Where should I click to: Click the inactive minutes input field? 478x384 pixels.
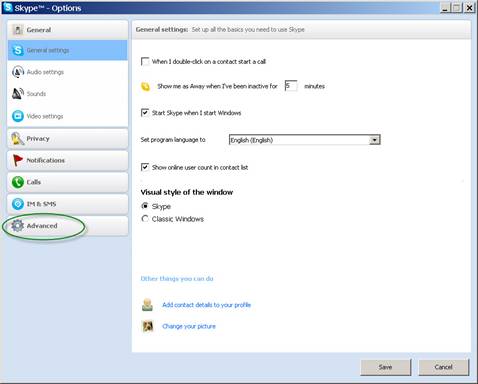point(291,86)
